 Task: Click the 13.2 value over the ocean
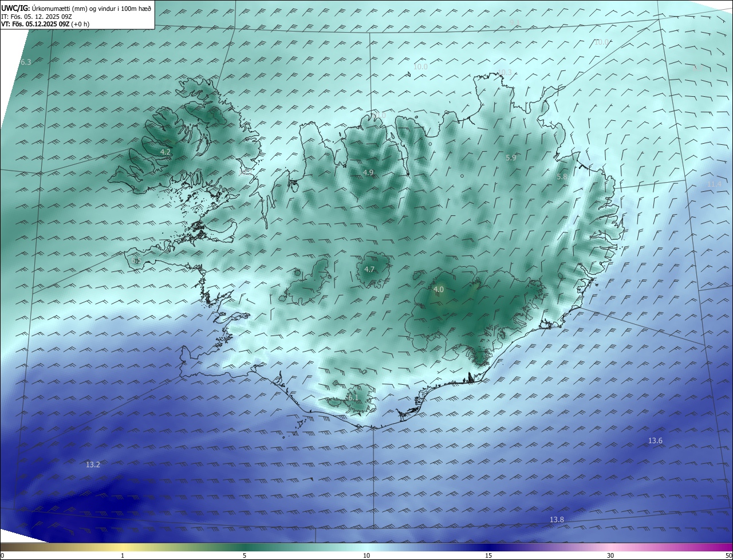(x=93, y=464)
